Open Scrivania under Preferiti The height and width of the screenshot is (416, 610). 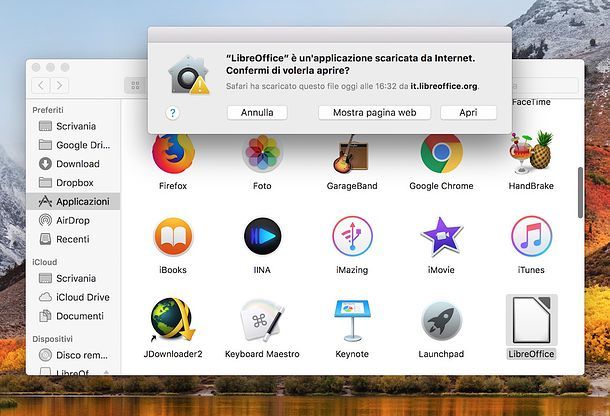click(x=73, y=126)
